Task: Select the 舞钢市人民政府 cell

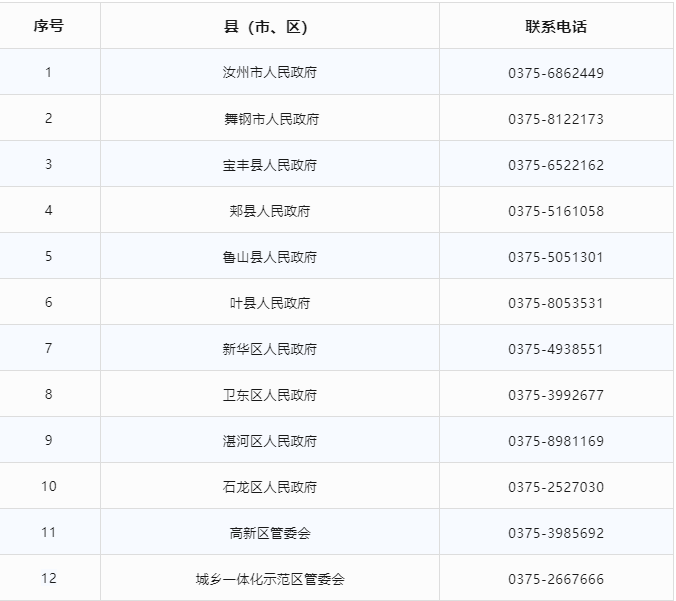Action: pos(271,119)
